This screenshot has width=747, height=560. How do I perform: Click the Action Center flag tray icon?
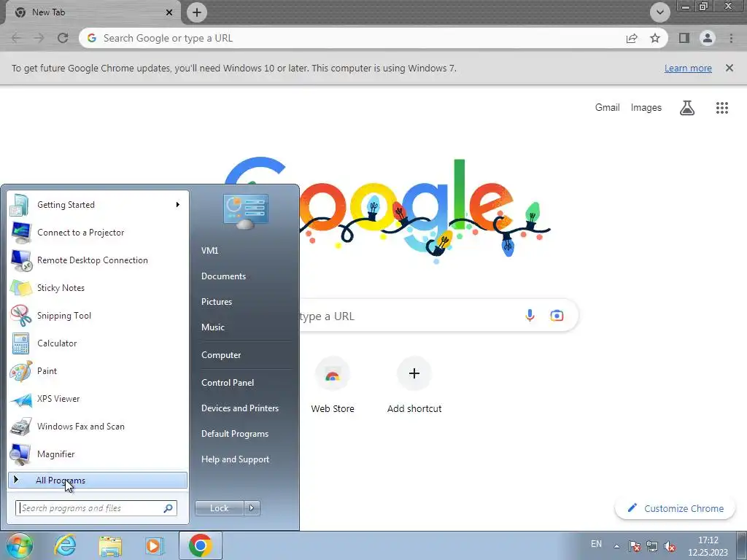(634, 546)
